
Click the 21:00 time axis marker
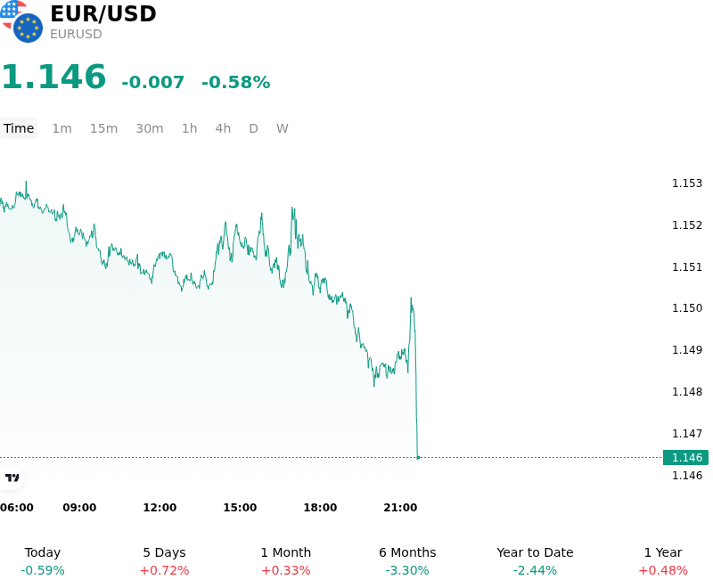400,507
